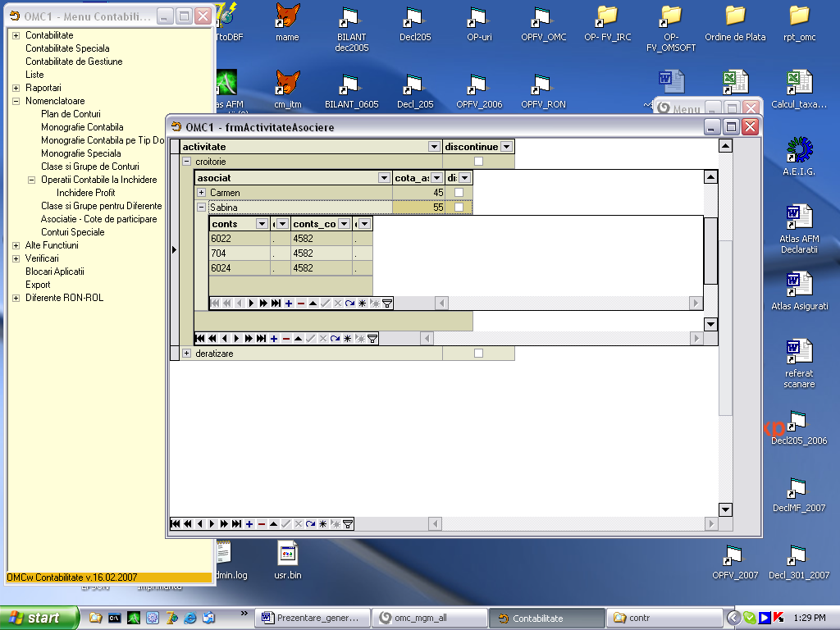Refresh data in bottom activitate navigator
The width and height of the screenshot is (840, 630).
(311, 524)
